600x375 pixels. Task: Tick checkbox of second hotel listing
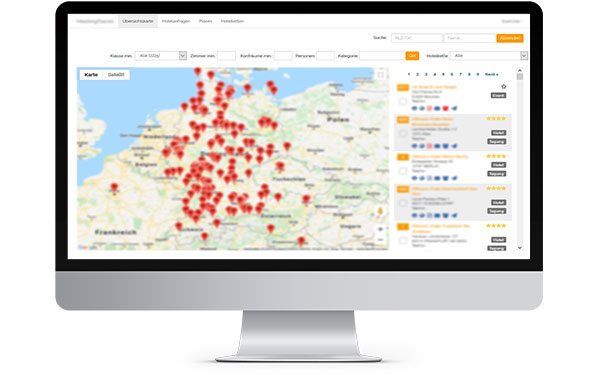click(x=403, y=134)
